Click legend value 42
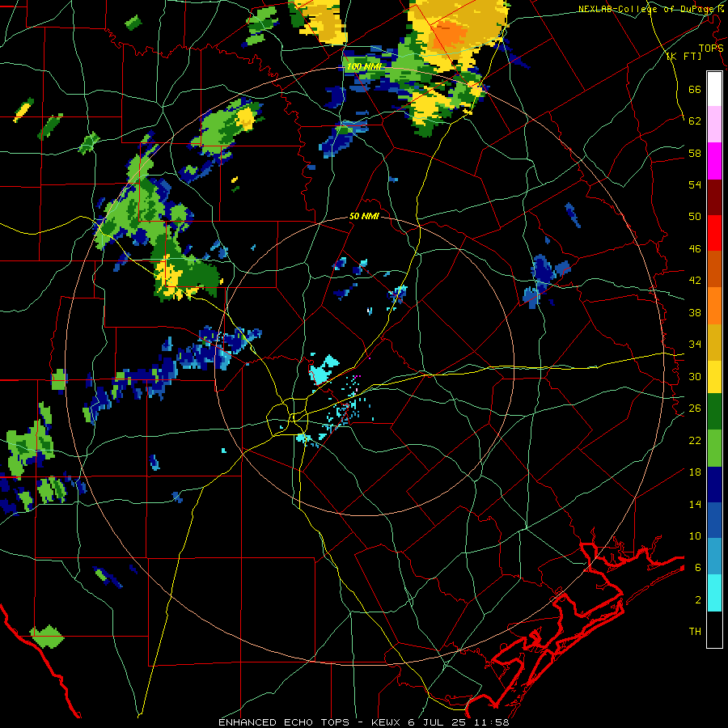 coord(695,281)
